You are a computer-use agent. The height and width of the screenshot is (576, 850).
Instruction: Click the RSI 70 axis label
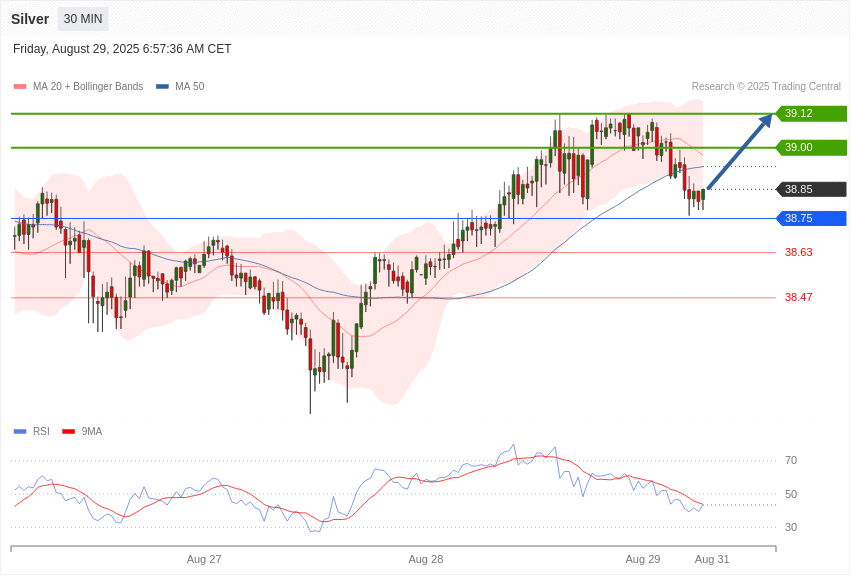coord(791,460)
